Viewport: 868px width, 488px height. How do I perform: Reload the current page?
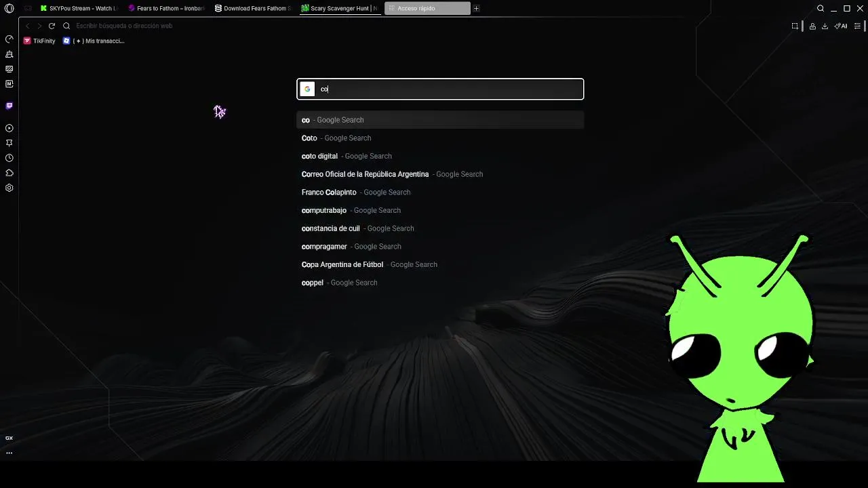pyautogui.click(x=52, y=26)
